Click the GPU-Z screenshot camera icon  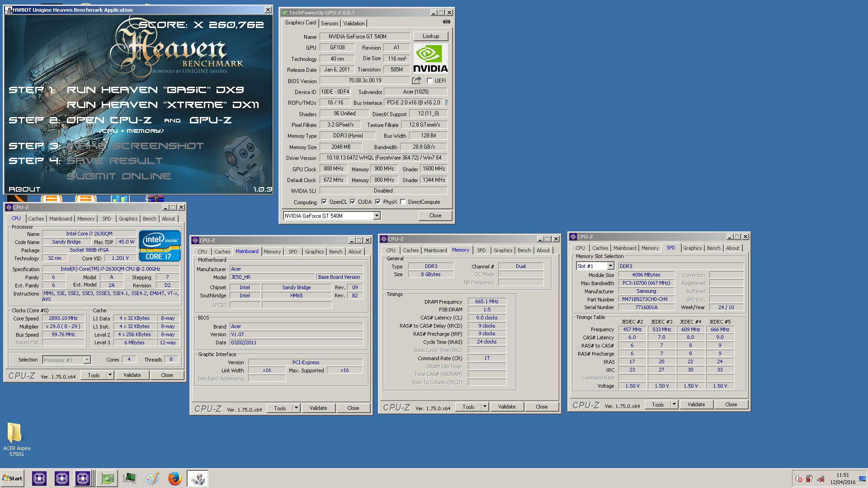point(446,22)
